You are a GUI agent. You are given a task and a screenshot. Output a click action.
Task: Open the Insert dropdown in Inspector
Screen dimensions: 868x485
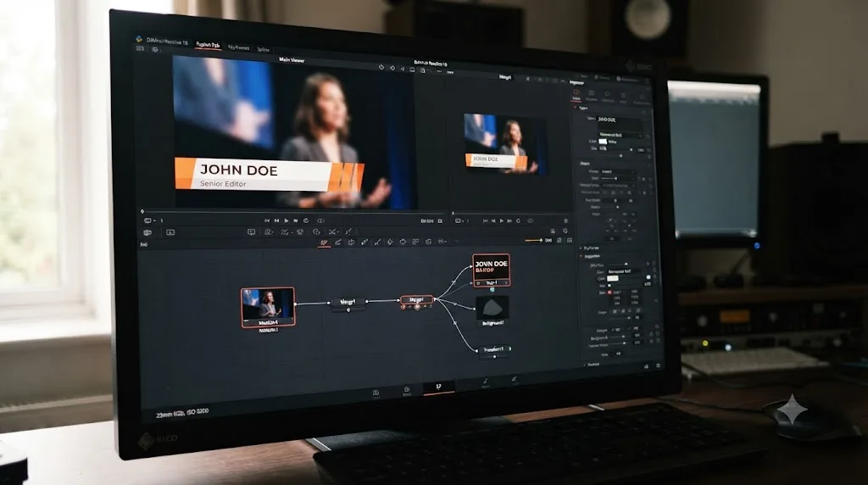(x=617, y=171)
